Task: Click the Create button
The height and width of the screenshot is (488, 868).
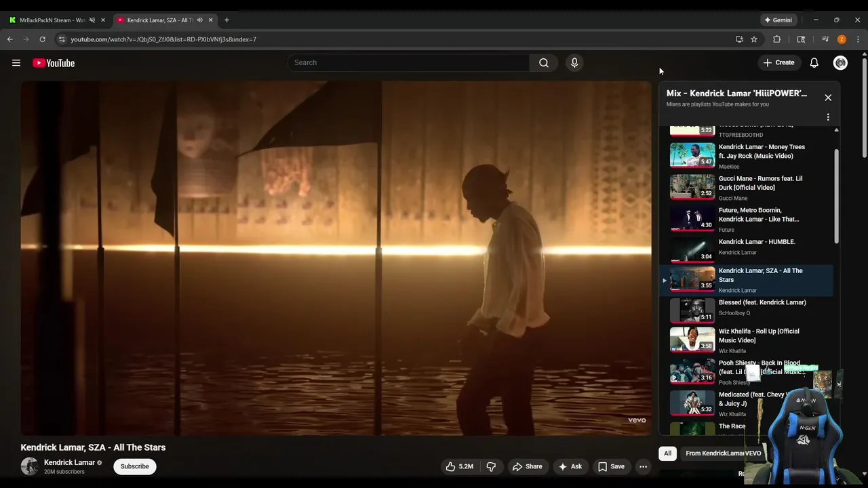Action: [778, 63]
